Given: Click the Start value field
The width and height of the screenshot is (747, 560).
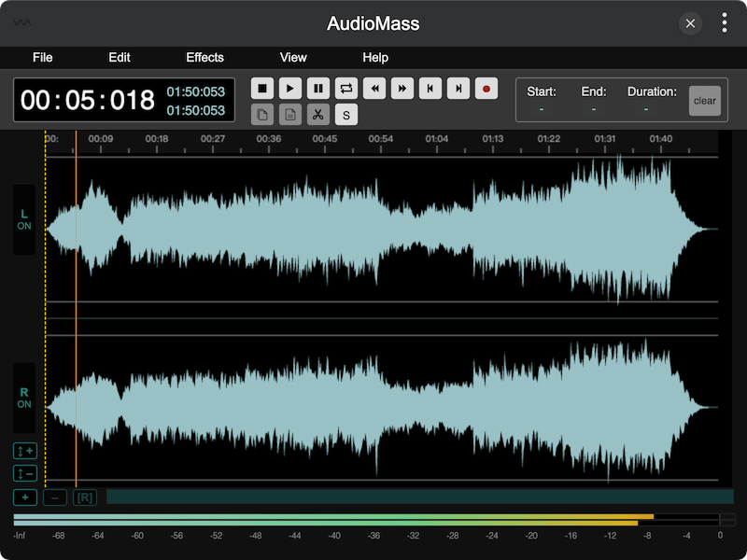Looking at the screenshot, I should click(542, 109).
